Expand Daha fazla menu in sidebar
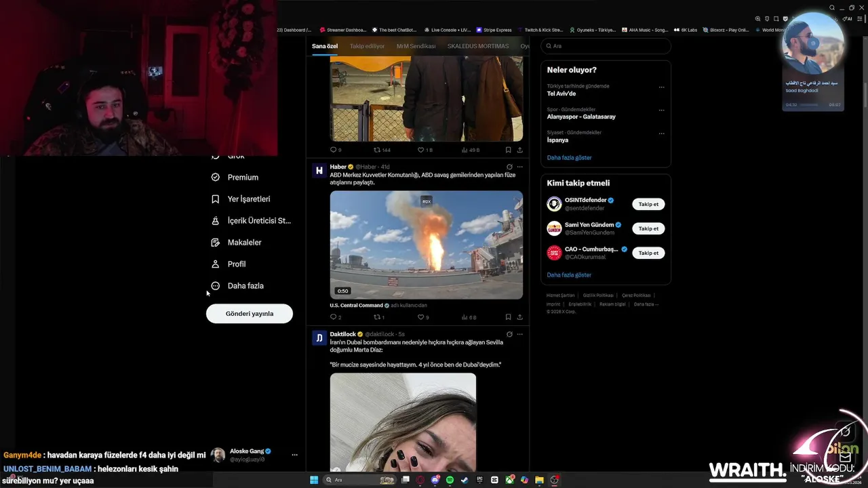Viewport: 868px width, 488px height. pyautogui.click(x=237, y=285)
